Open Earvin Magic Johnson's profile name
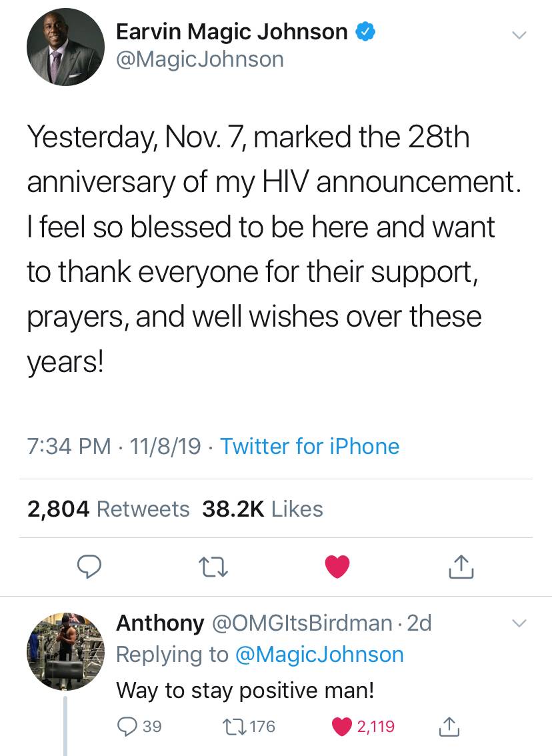This screenshot has height=756, width=552. [x=231, y=31]
